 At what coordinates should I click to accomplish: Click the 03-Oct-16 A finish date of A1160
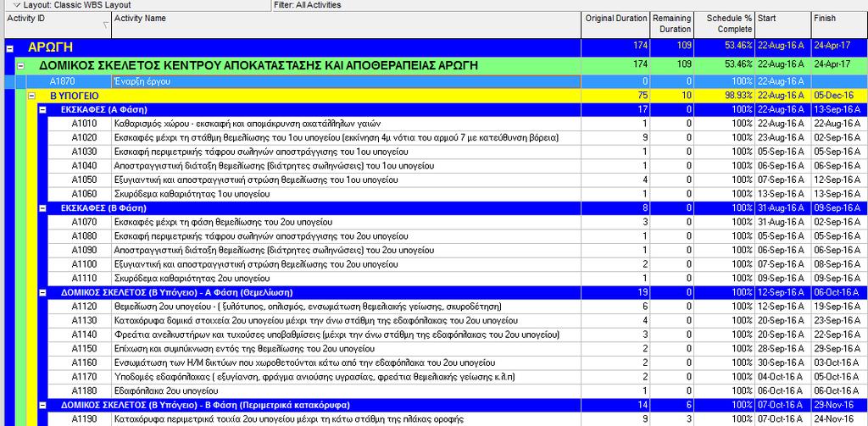tap(837, 363)
